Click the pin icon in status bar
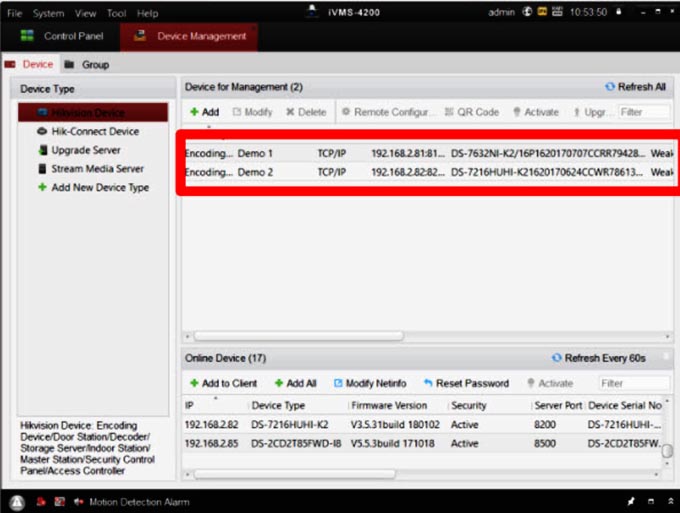Screen dimensions: 680x513 [631, 501]
